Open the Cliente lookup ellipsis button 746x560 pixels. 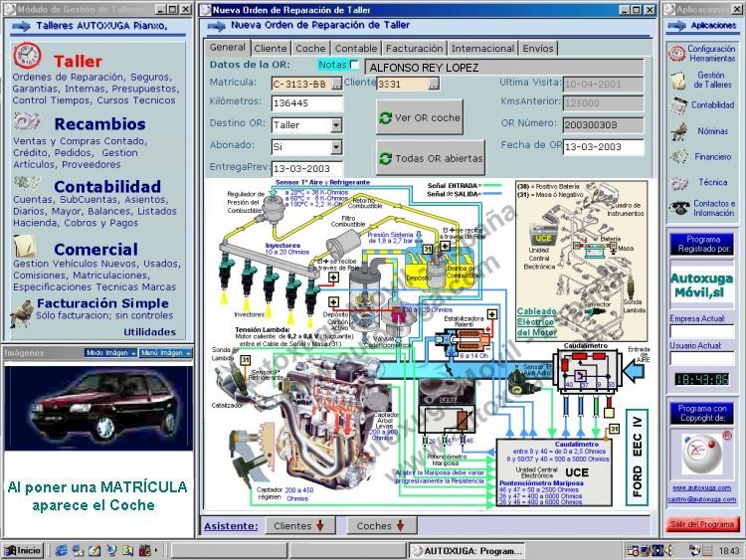click(x=434, y=85)
